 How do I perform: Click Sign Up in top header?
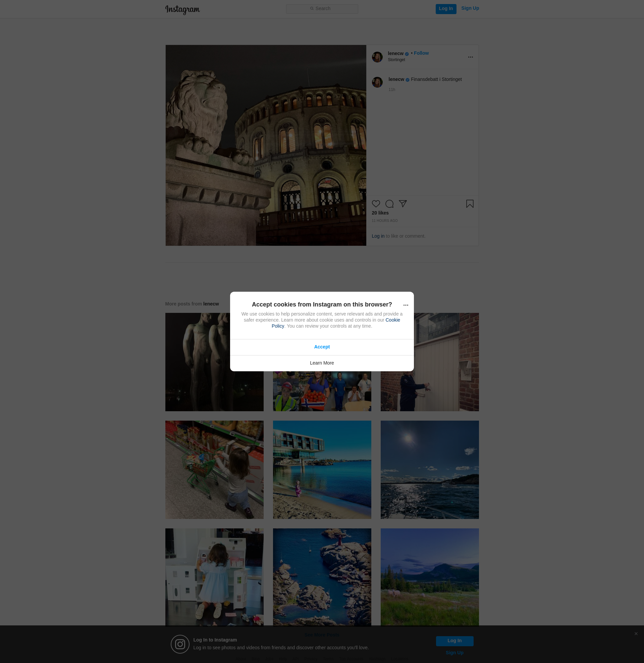470,8
